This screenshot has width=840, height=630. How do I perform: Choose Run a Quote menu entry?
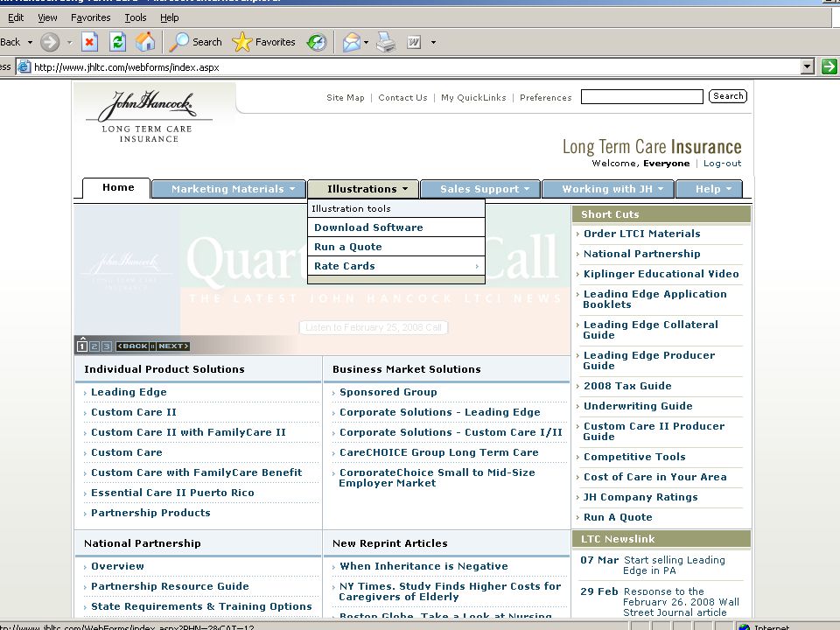click(396, 247)
